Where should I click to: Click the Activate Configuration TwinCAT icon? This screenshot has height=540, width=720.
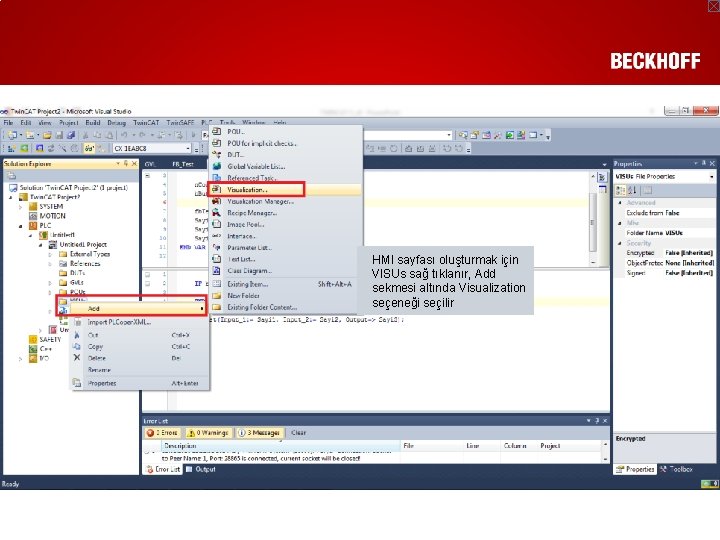click(12, 148)
